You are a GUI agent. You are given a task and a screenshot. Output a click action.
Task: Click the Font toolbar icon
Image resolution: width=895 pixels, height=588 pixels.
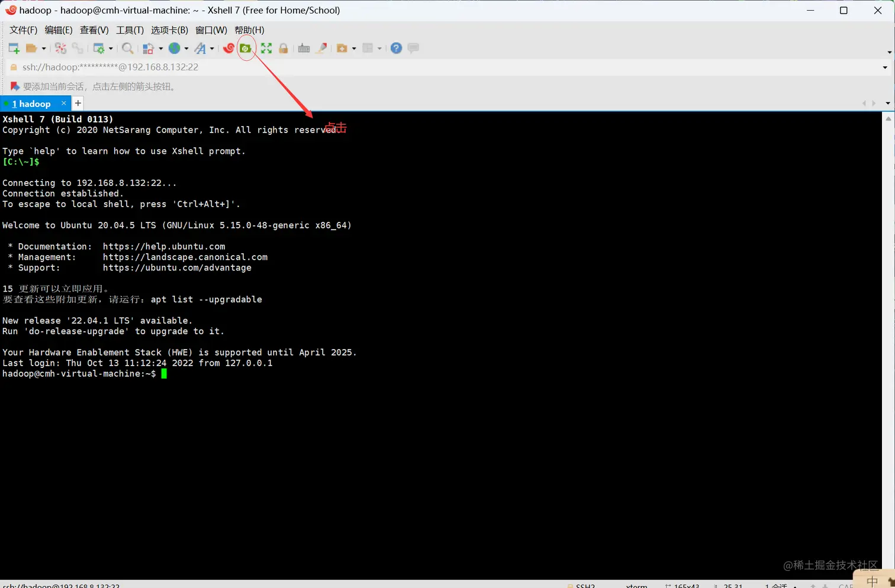(200, 49)
